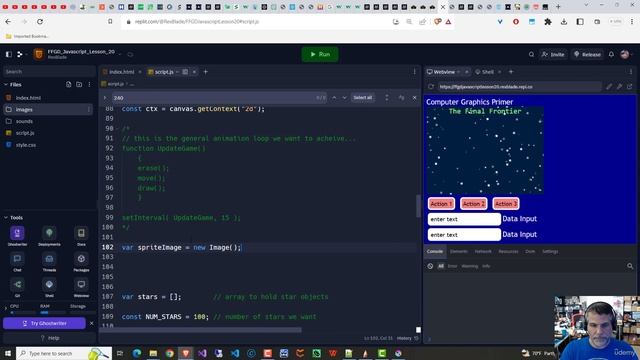Expand the images folder
Image resolution: width=640 pixels, height=360 pixels.
click(x=24, y=109)
